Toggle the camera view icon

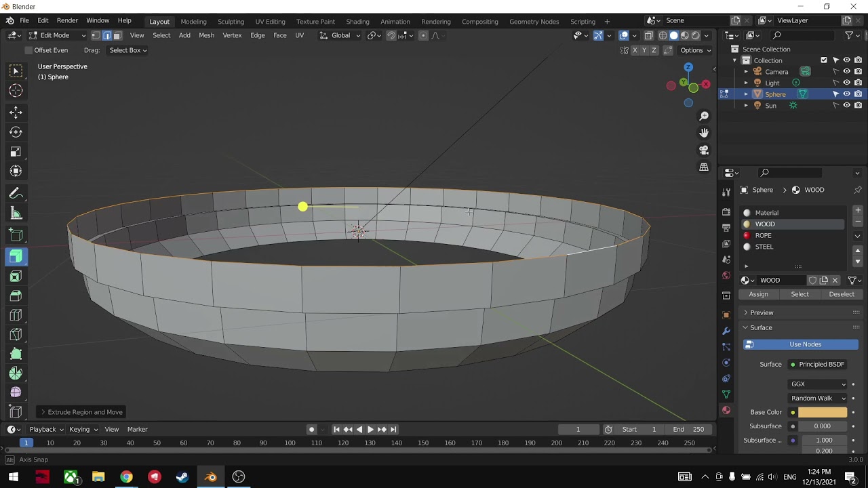(x=704, y=150)
